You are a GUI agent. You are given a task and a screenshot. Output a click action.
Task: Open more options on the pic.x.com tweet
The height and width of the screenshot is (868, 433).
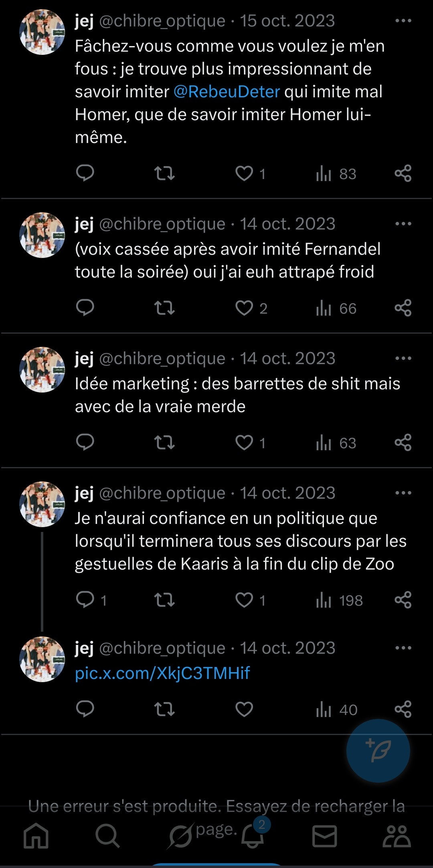click(x=403, y=648)
